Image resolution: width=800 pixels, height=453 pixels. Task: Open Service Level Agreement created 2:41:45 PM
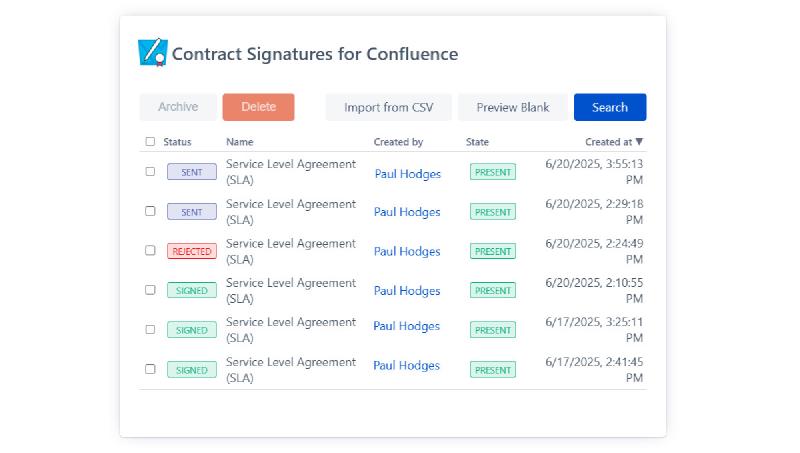(x=291, y=370)
